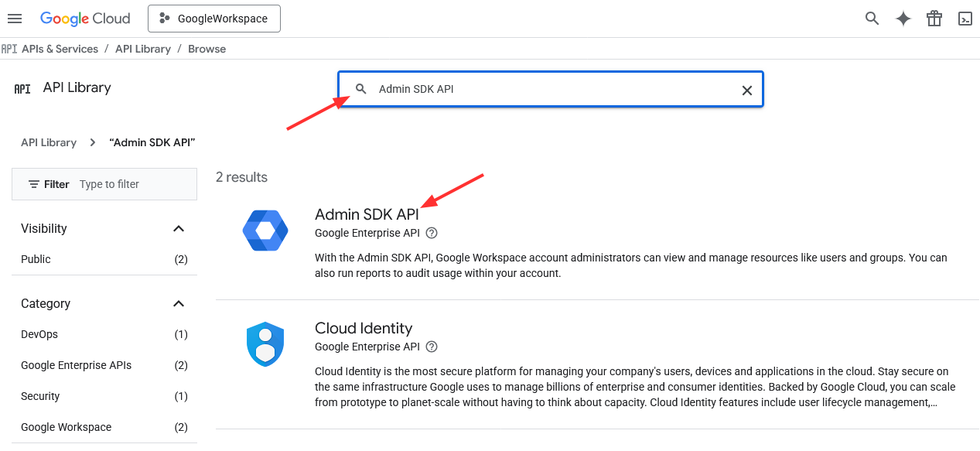980x451 pixels.
Task: Go to APIs & Services breadcrumb
Action: (x=60, y=49)
